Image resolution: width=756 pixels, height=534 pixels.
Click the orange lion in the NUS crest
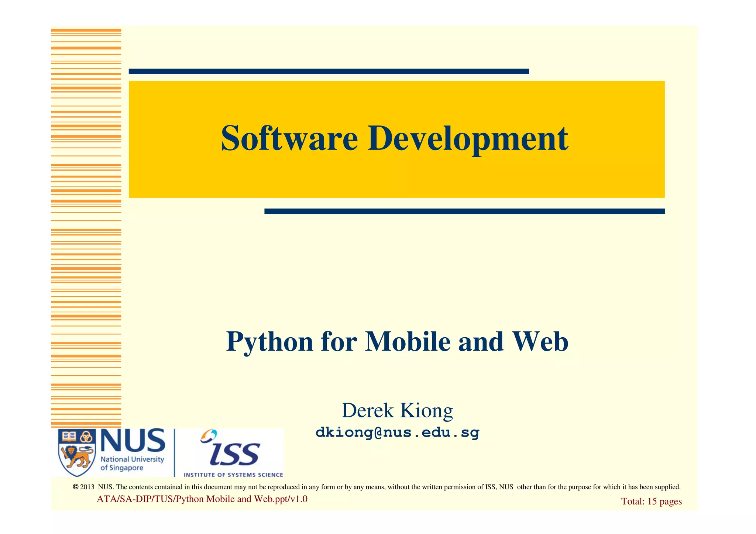click(76, 457)
